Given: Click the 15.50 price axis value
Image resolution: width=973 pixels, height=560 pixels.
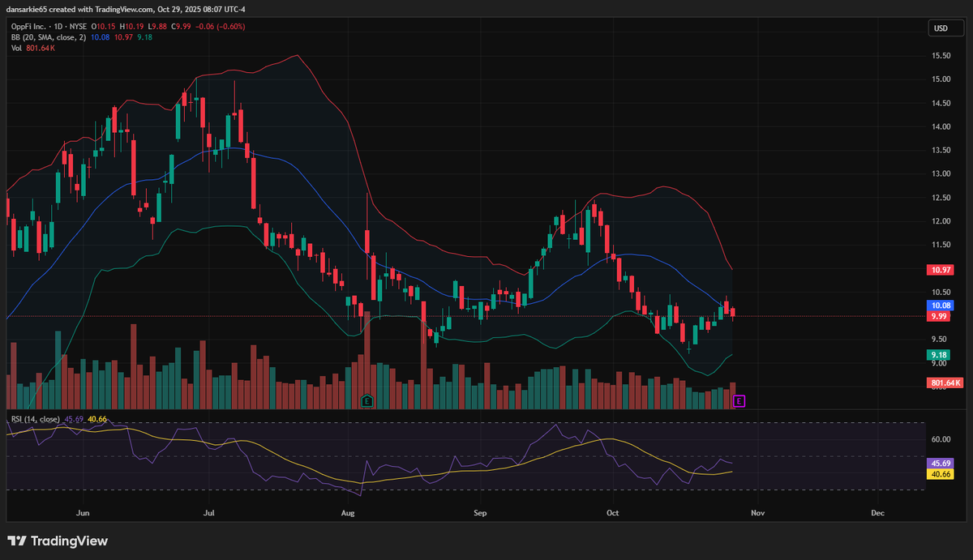Looking at the screenshot, I should 941,56.
